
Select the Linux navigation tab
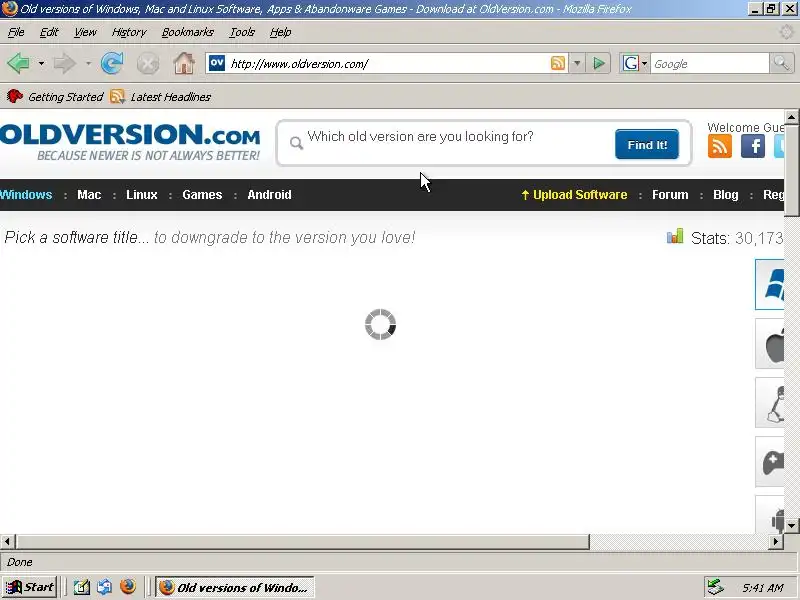pyautogui.click(x=142, y=194)
